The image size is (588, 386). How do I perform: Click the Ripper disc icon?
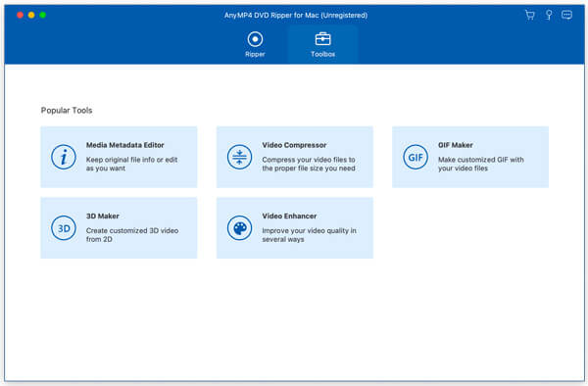tap(255, 39)
